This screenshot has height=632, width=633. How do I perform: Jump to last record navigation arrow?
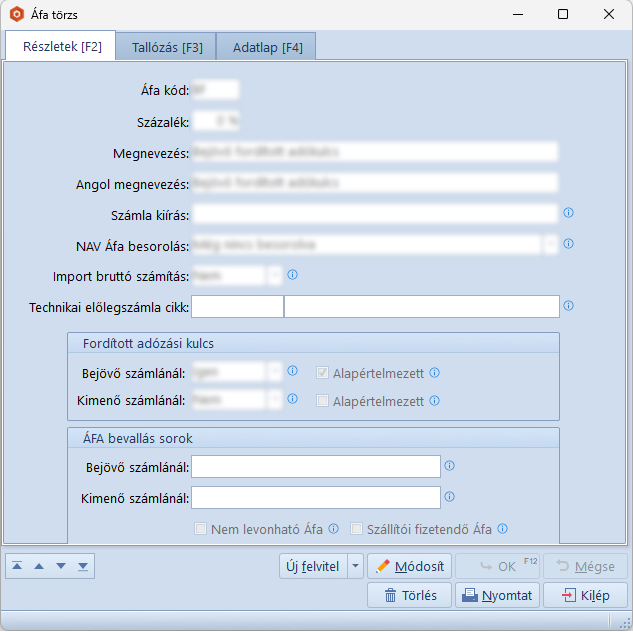(83, 566)
